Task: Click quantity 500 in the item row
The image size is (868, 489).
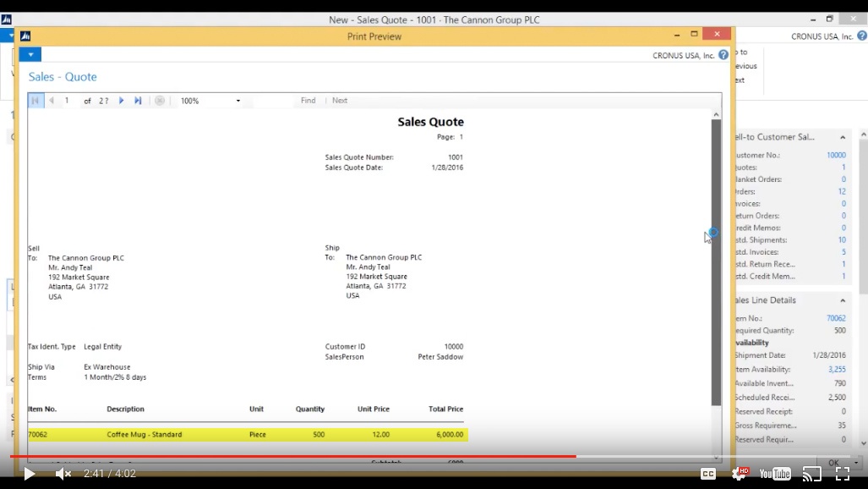Action: pyautogui.click(x=319, y=435)
